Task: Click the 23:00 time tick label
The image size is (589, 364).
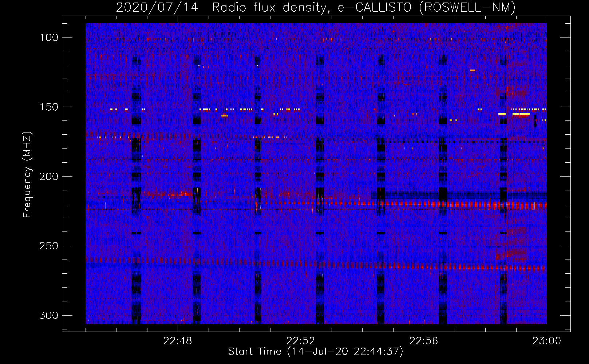Action: click(547, 341)
